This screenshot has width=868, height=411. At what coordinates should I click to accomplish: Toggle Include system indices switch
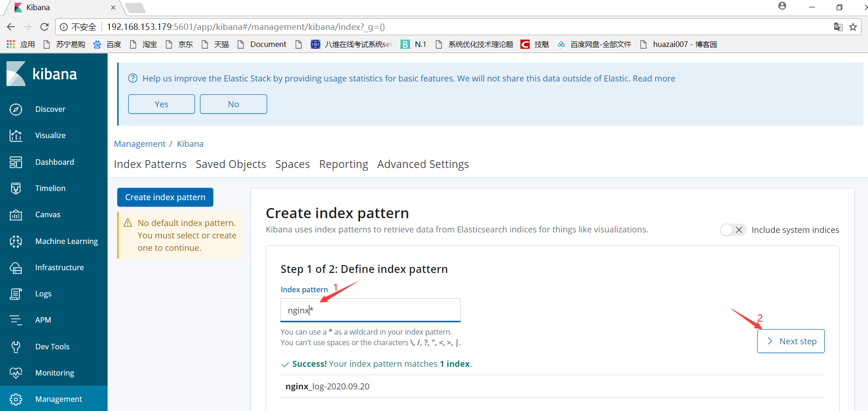733,230
